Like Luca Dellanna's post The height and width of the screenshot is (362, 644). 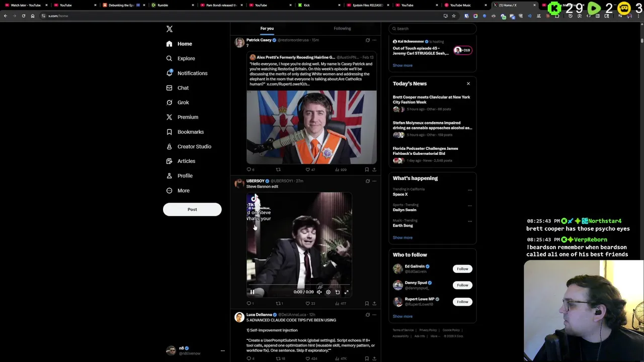311,358
